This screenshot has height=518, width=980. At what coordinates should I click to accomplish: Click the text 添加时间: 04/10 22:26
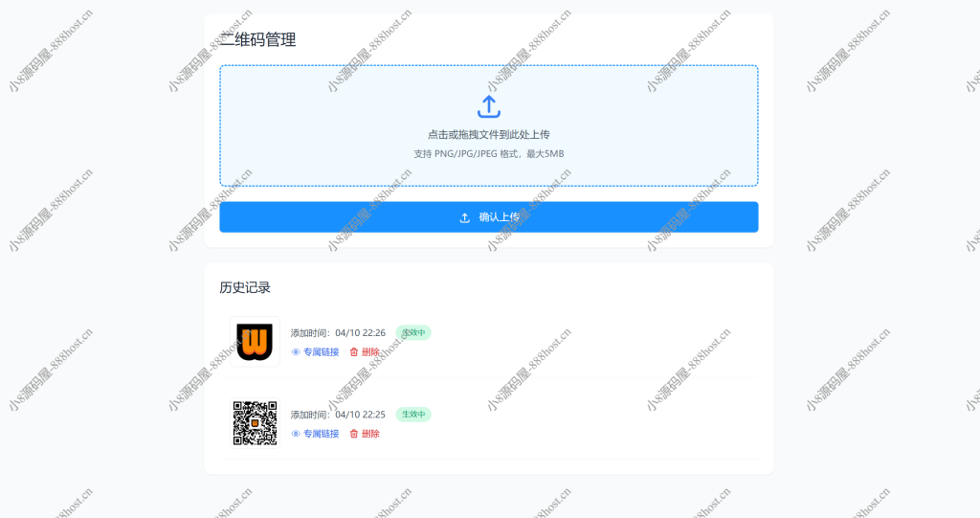click(x=338, y=333)
